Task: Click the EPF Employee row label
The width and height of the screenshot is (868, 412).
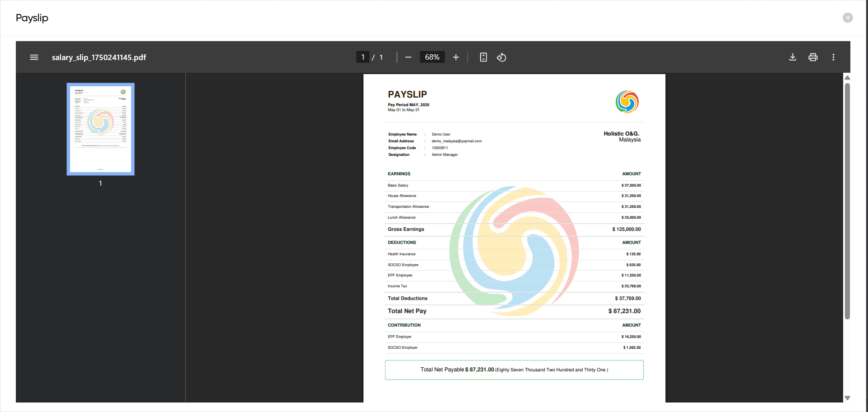Action: pos(400,275)
